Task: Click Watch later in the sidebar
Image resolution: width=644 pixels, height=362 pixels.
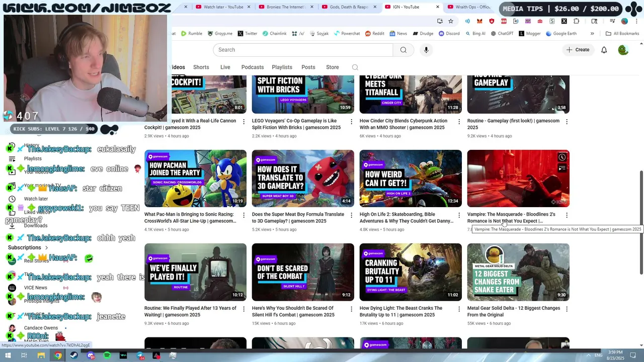Action: (x=36, y=199)
